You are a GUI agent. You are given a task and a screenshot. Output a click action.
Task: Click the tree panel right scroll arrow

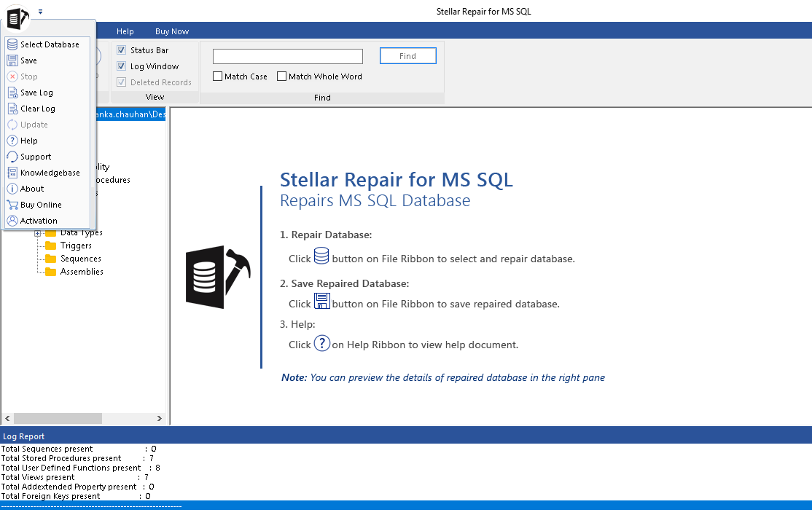160,418
